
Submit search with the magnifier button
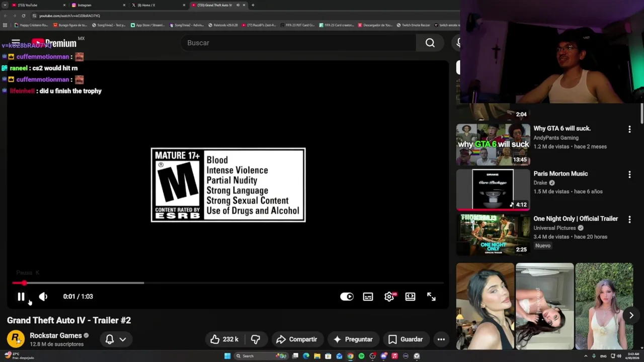[x=430, y=43]
